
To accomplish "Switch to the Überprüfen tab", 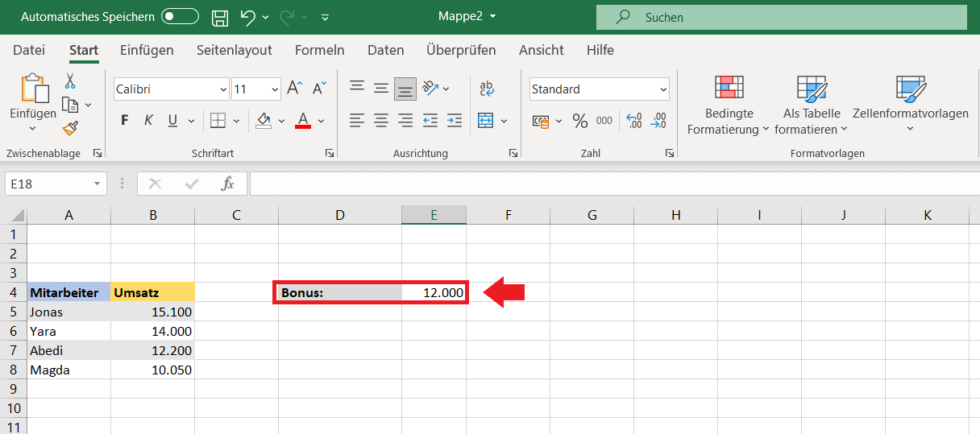I will pos(462,50).
